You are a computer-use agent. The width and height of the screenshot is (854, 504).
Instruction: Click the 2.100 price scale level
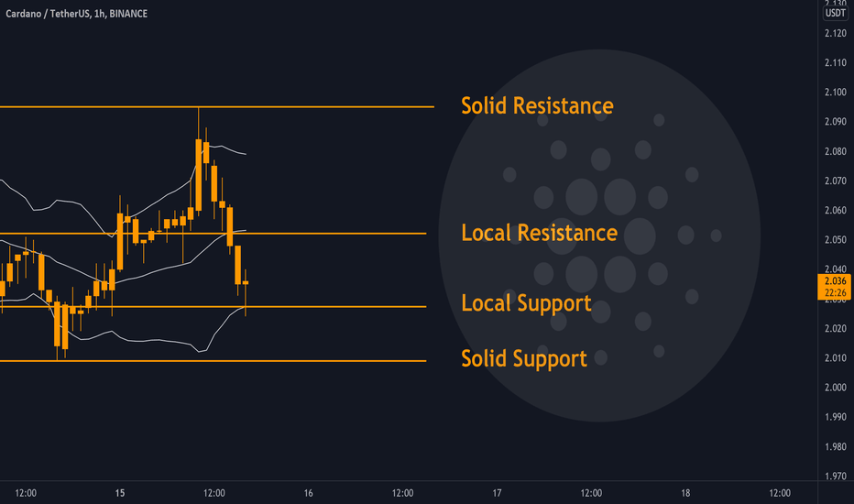[836, 92]
